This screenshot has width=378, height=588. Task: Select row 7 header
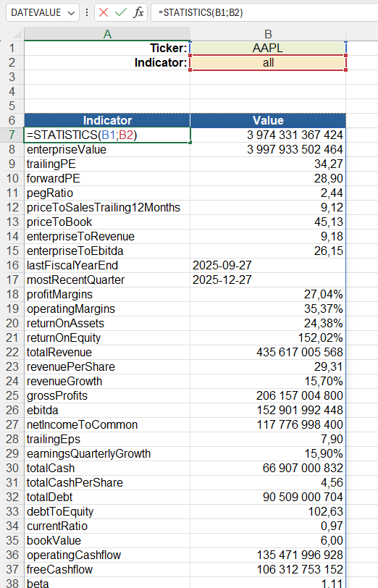(12, 135)
